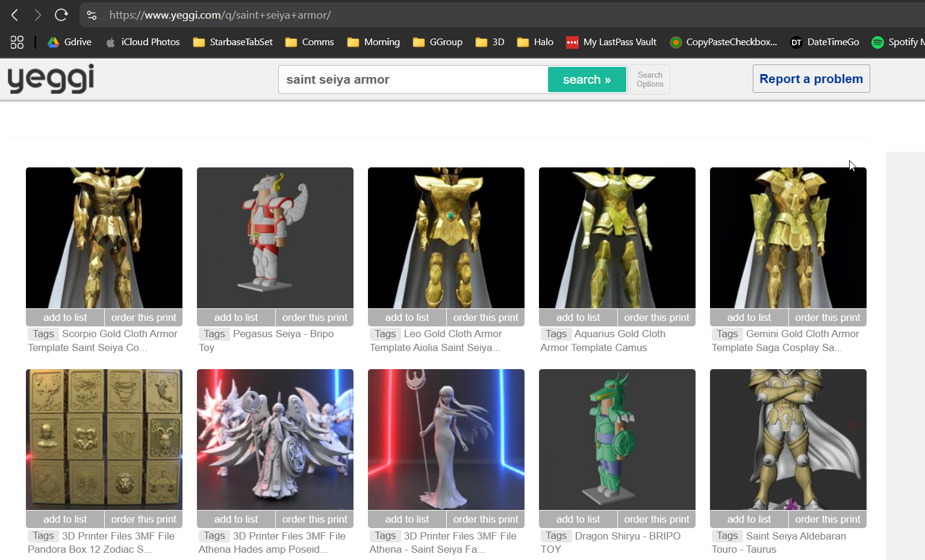
Task: Open the DateTimeGo bookmark
Action: [824, 42]
